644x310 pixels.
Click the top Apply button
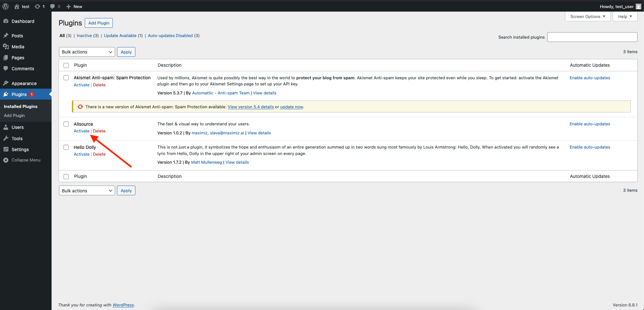[126, 52]
